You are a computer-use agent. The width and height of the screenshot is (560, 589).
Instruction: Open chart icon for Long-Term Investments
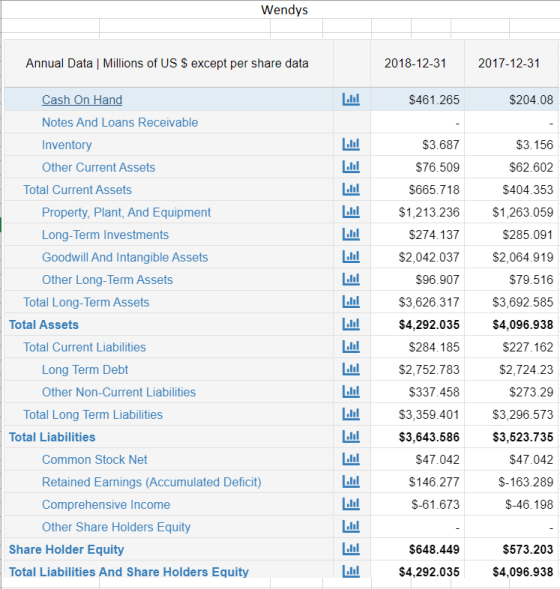[x=351, y=234]
